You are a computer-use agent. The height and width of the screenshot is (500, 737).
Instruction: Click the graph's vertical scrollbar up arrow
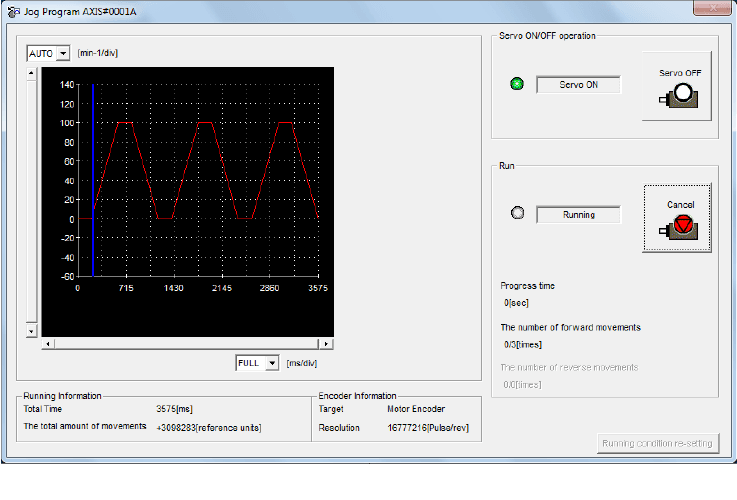(31, 73)
